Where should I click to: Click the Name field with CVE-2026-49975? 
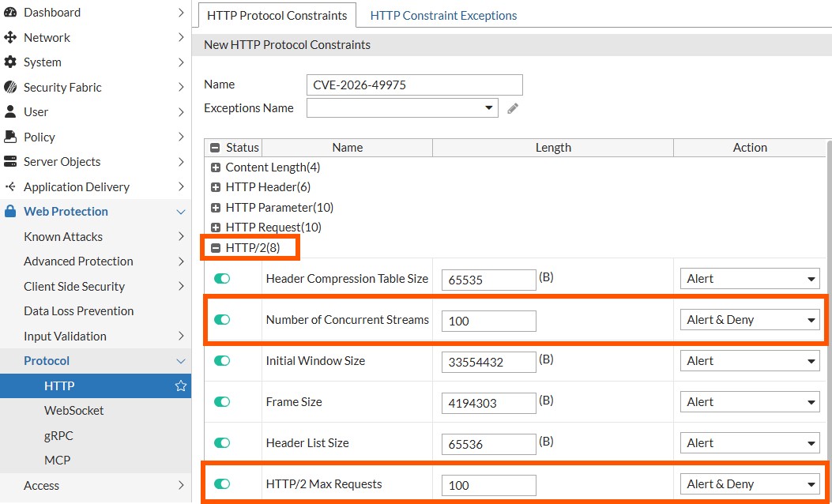coord(414,85)
